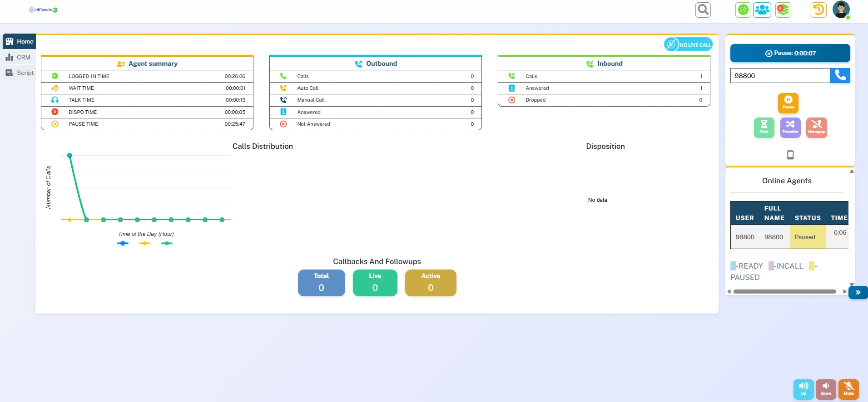This screenshot has width=868, height=402.
Task: Open the search magnifier icon
Action: point(703,10)
